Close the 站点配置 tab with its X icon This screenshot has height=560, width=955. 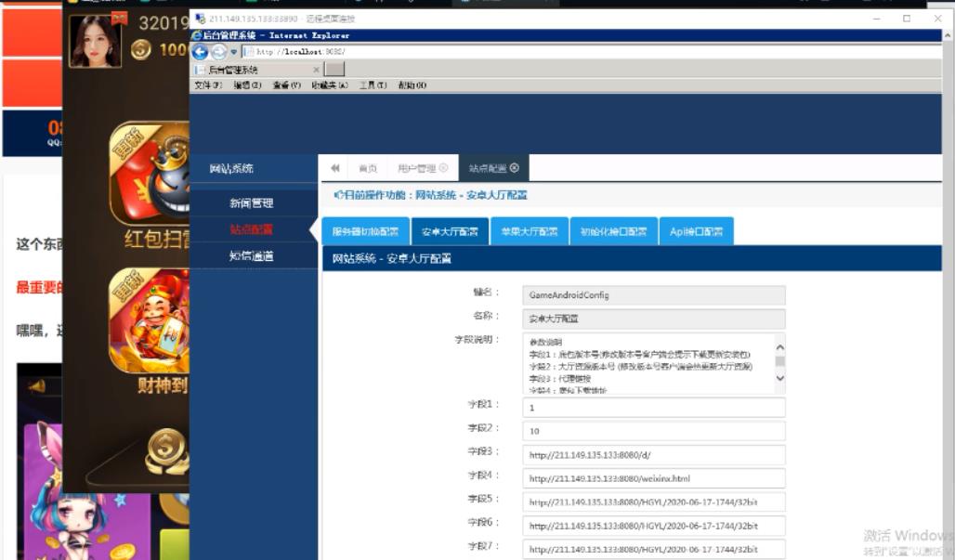[515, 168]
